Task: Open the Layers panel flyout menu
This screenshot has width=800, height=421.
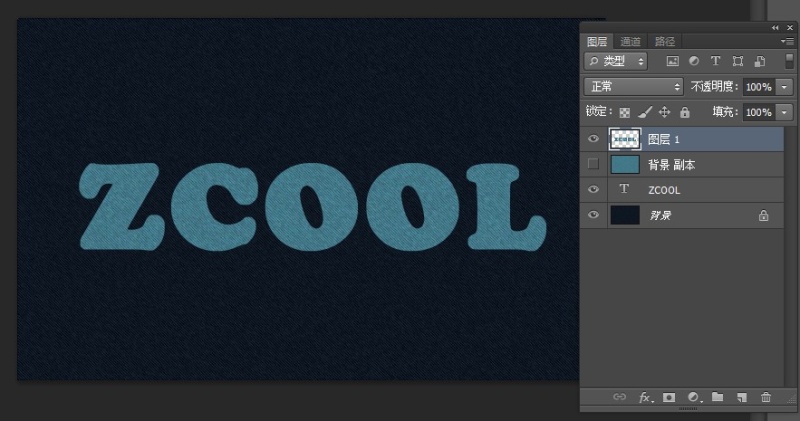Action: pyautogui.click(x=788, y=41)
